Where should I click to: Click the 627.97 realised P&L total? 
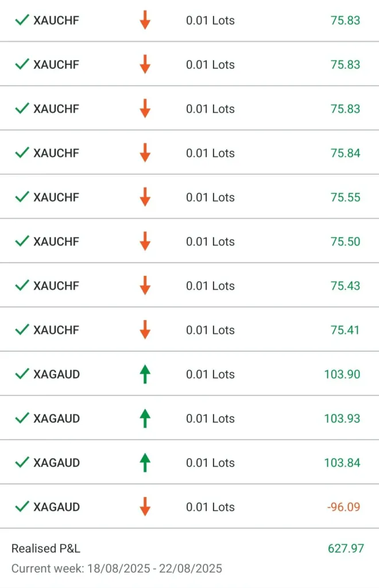pyautogui.click(x=346, y=548)
